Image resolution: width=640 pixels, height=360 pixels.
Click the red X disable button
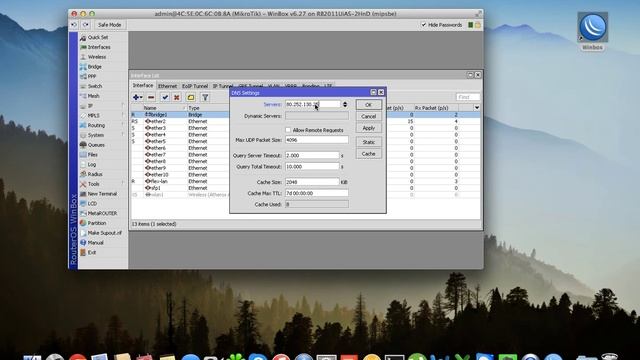pyautogui.click(x=176, y=98)
